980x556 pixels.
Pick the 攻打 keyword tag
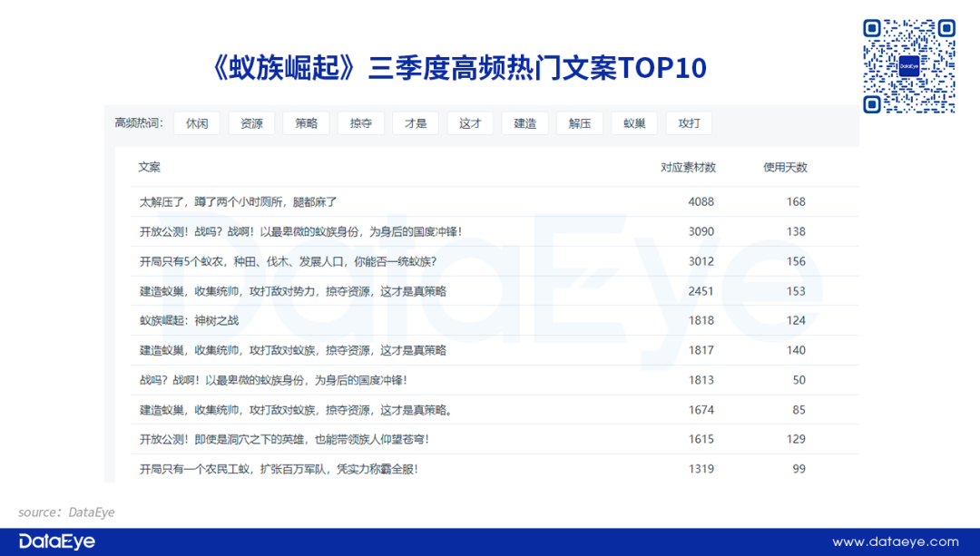(x=689, y=123)
